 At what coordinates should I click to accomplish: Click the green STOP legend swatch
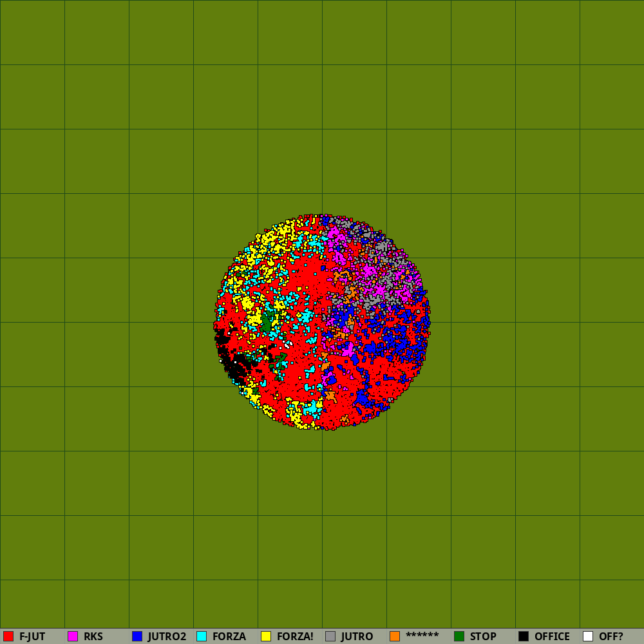[459, 636]
